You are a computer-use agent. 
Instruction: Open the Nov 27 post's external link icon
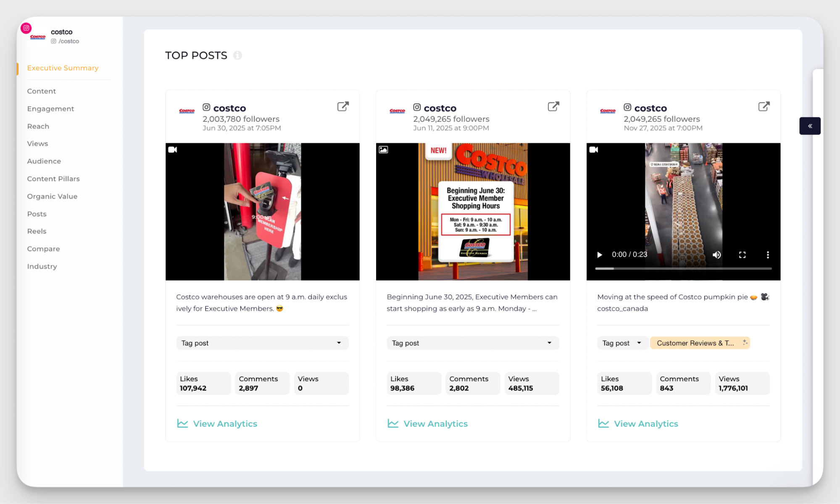764,107
